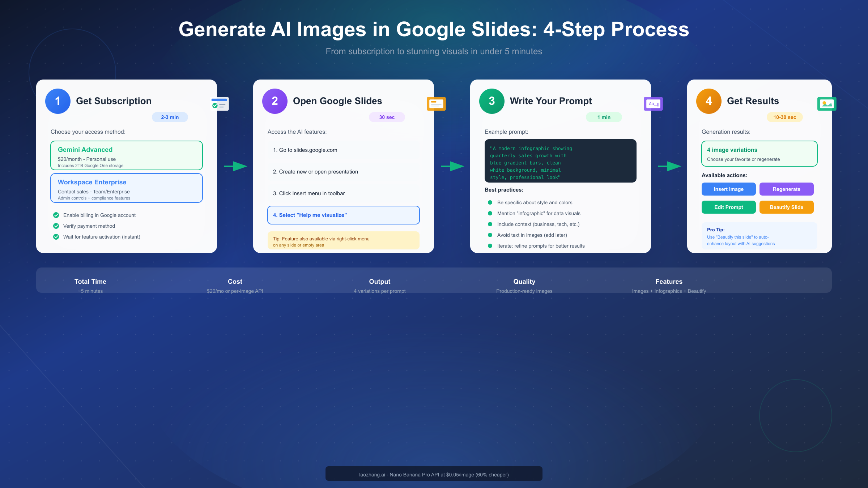This screenshot has height=488, width=868.
Task: Toggle the Wait for feature activation checkmark
Action: click(x=56, y=237)
